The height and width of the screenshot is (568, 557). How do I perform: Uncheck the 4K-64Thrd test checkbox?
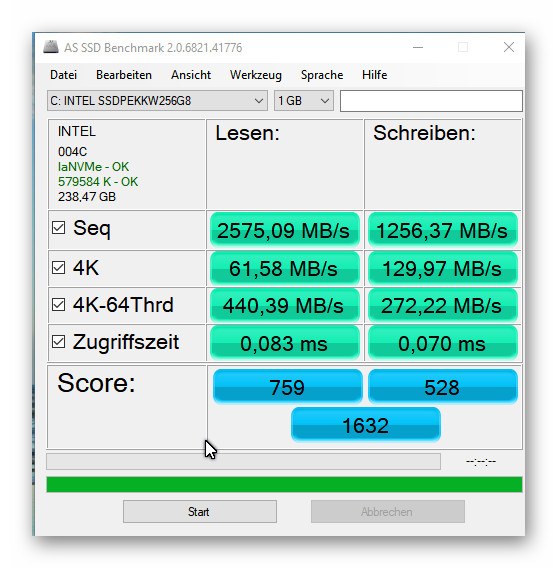tap(58, 305)
